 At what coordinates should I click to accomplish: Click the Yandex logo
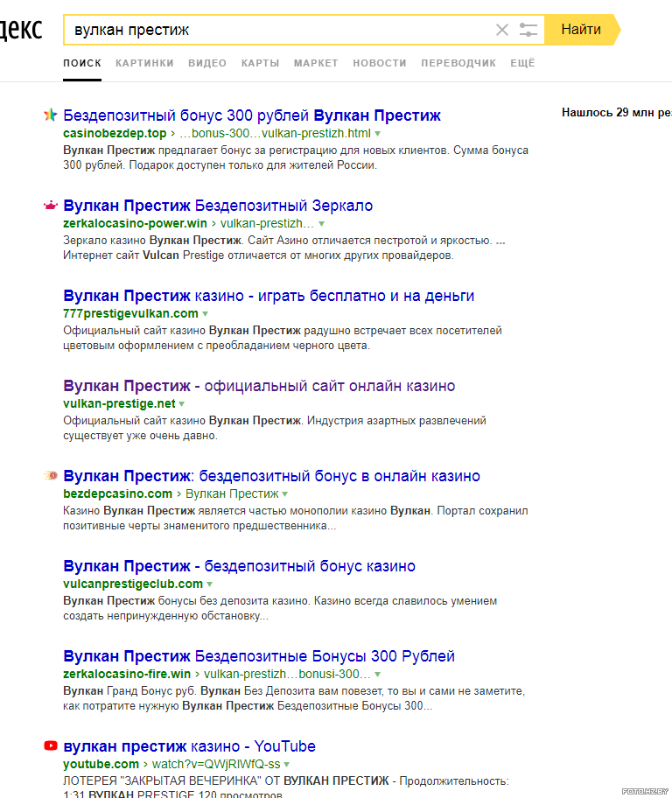click(x=21, y=30)
